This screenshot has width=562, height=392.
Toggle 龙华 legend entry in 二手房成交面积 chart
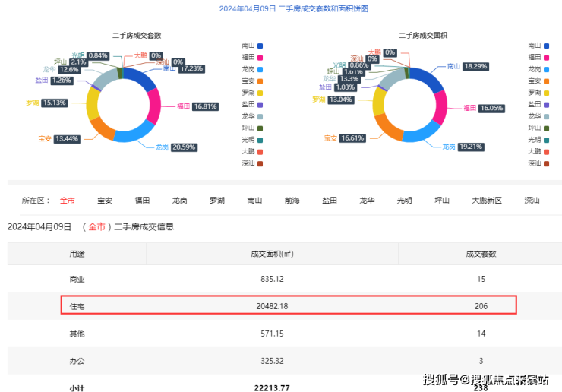pyautogui.click(x=540, y=116)
